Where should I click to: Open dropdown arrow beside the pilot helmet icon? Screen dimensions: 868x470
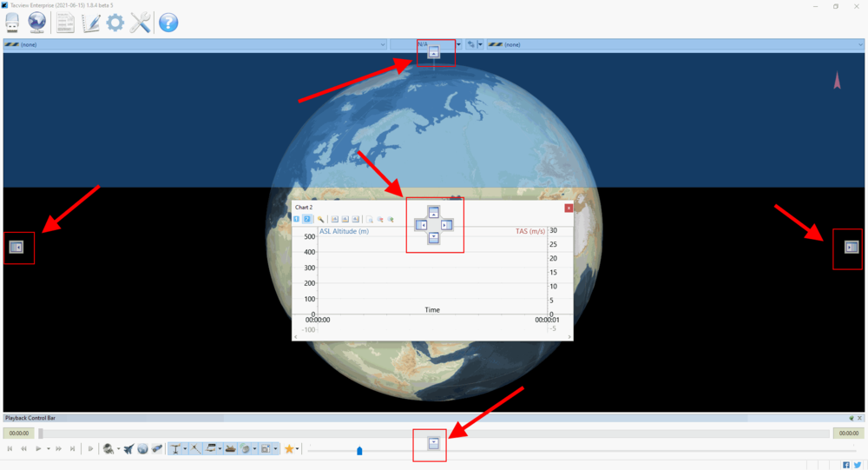[118, 448]
